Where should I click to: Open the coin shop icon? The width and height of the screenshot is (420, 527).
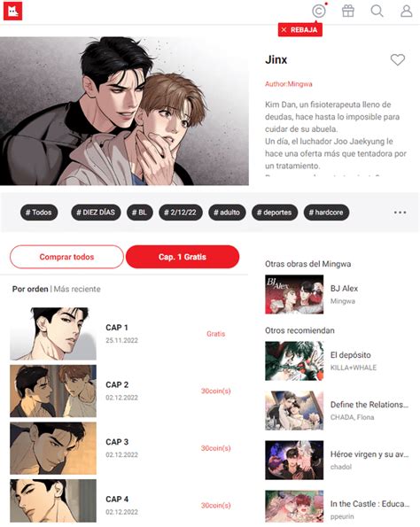click(x=318, y=12)
